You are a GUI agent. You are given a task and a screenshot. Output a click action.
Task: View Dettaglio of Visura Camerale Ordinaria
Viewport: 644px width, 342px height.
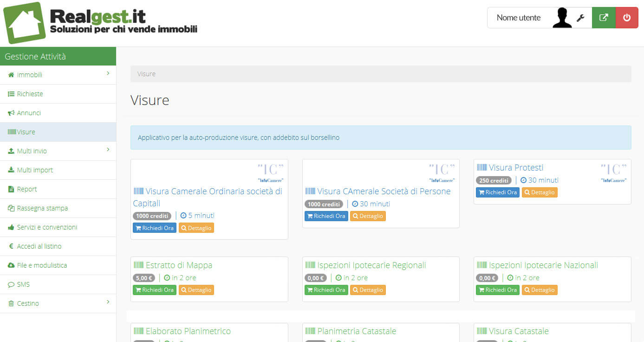coord(196,228)
